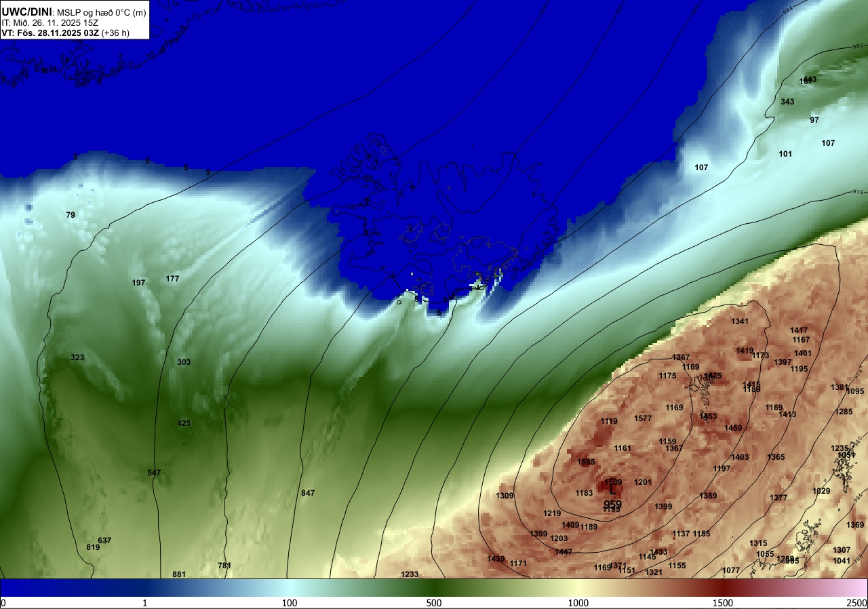Click the color bar label 1500
The height and width of the screenshot is (609, 868).
click(x=722, y=603)
